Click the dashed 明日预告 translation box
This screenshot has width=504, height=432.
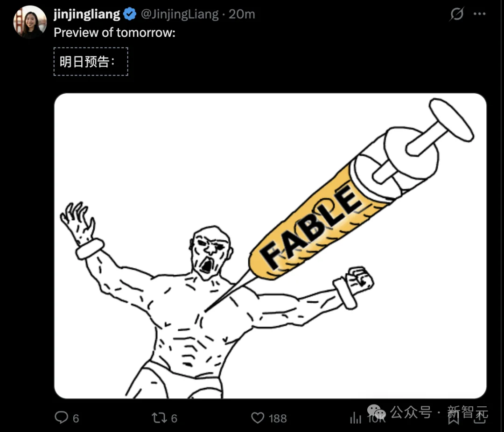91,62
